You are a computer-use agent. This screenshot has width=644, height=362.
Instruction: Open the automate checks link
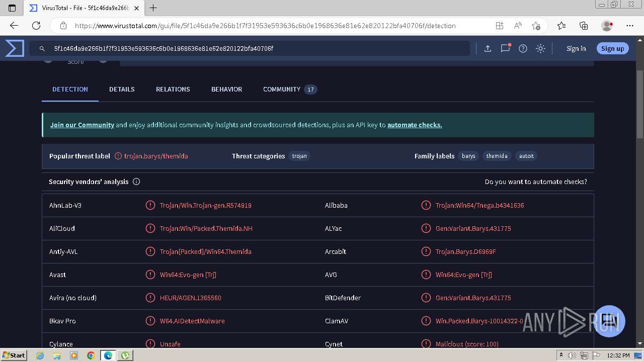pos(415,125)
